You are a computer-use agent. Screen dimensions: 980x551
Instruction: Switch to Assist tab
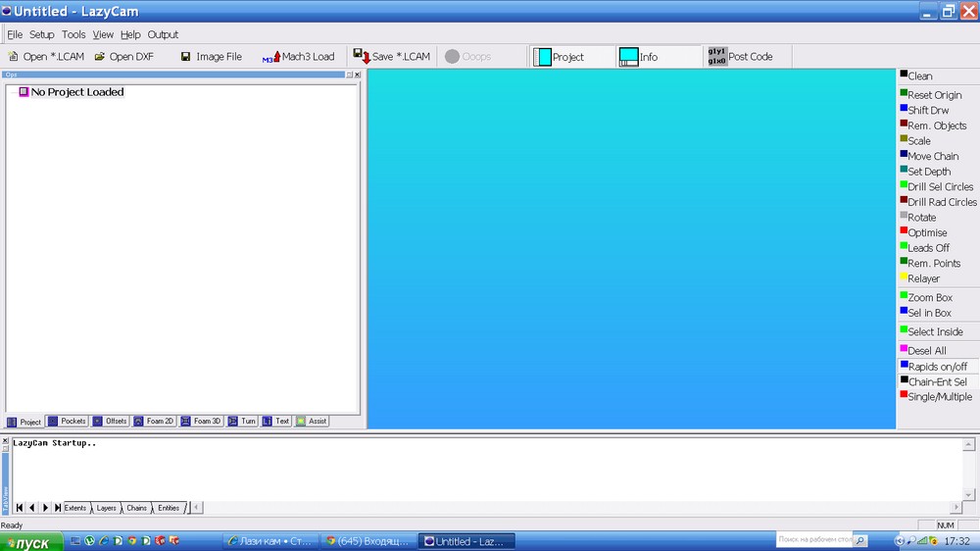tap(312, 421)
